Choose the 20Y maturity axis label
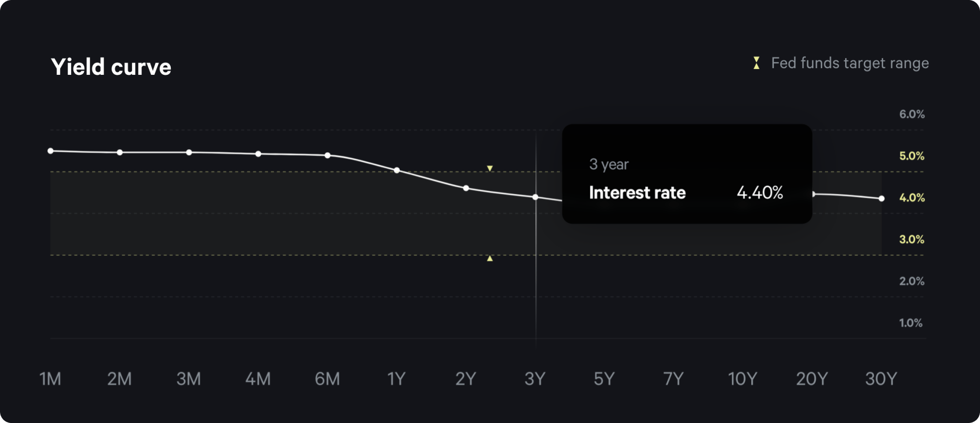Viewport: 980px width, 423px height. coord(812,379)
